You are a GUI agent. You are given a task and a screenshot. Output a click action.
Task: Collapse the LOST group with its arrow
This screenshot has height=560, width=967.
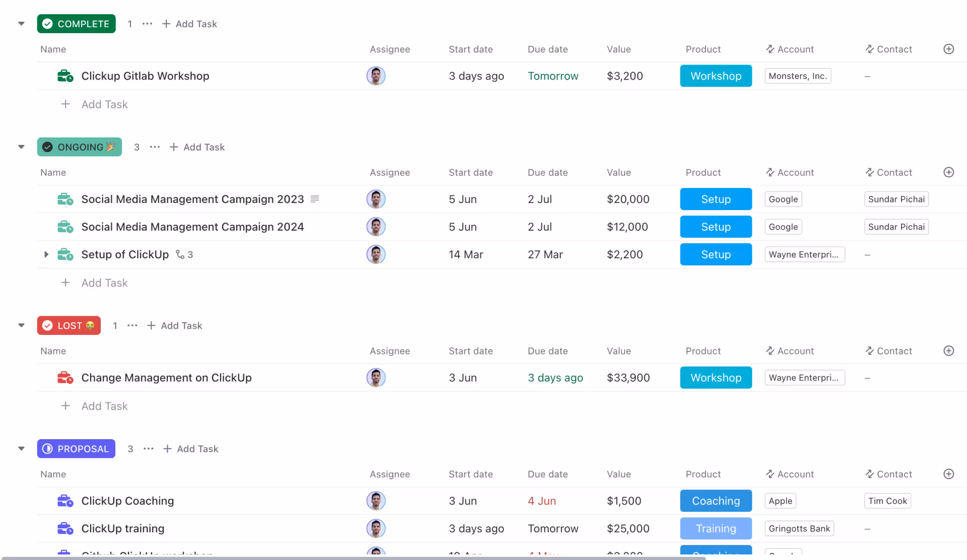click(x=21, y=325)
